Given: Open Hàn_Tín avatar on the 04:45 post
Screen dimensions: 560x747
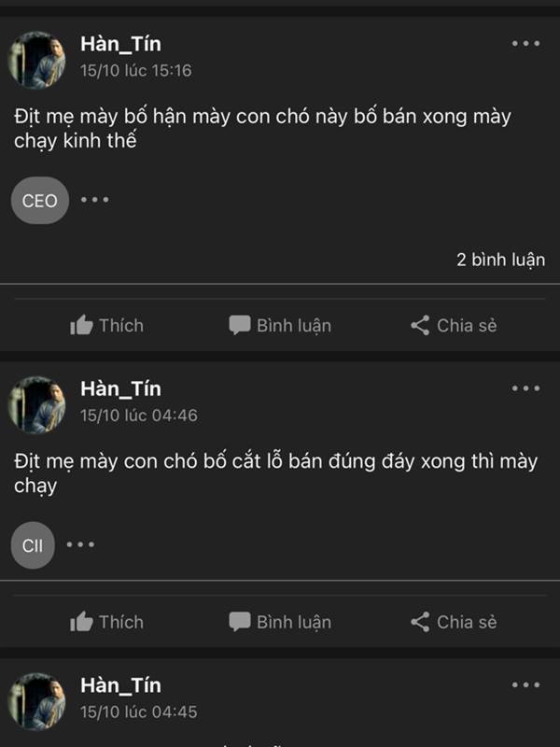Looking at the screenshot, I should [x=37, y=700].
